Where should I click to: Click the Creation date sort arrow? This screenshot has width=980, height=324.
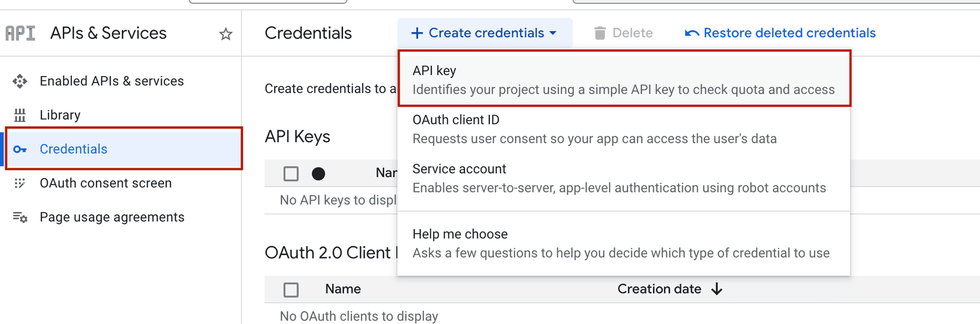pos(717,289)
